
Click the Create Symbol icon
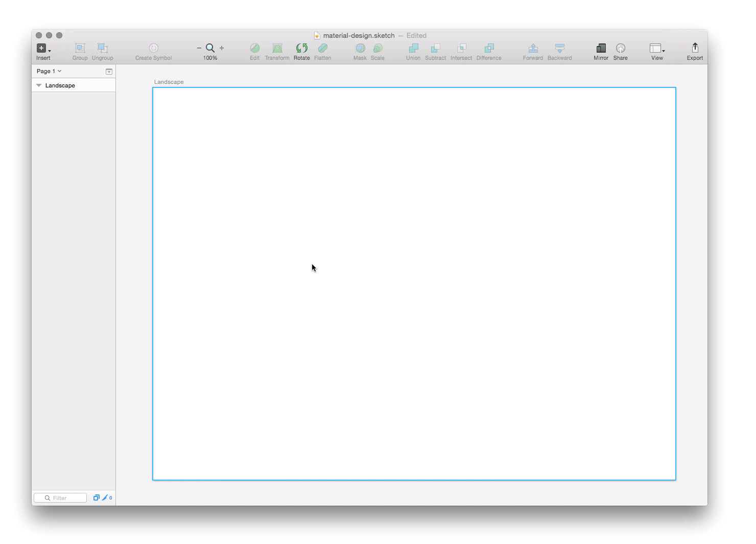pyautogui.click(x=154, y=48)
